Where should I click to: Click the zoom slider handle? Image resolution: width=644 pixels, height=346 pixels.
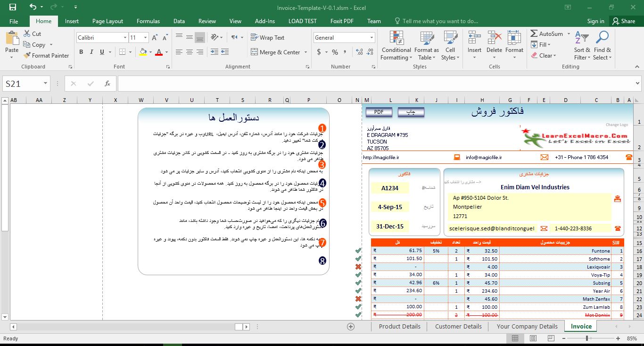click(587, 338)
